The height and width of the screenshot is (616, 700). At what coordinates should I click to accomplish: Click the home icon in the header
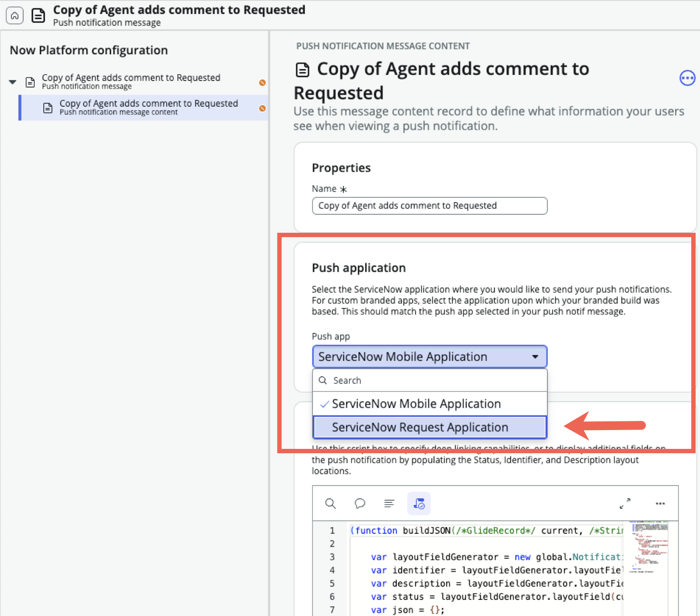point(14,16)
